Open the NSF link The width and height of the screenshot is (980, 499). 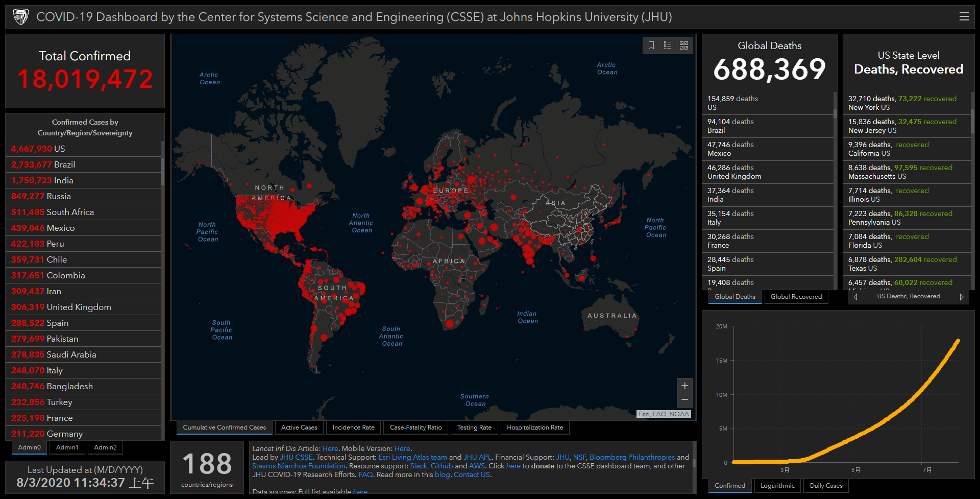pyautogui.click(x=579, y=458)
